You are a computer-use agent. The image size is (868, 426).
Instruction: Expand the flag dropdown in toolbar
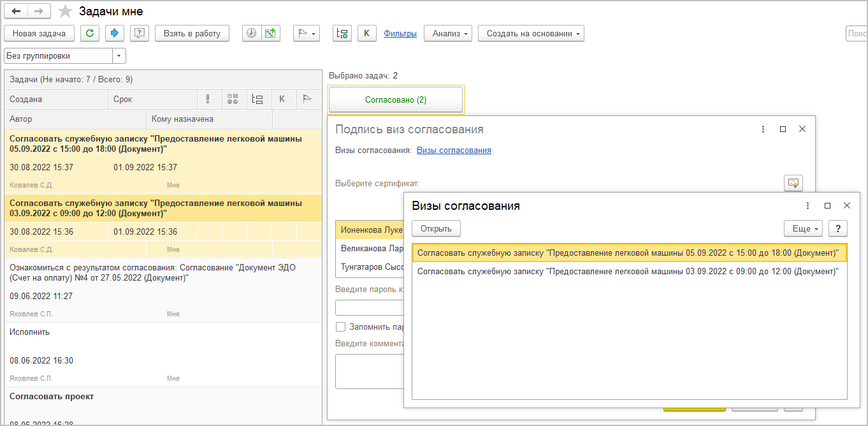pyautogui.click(x=306, y=34)
